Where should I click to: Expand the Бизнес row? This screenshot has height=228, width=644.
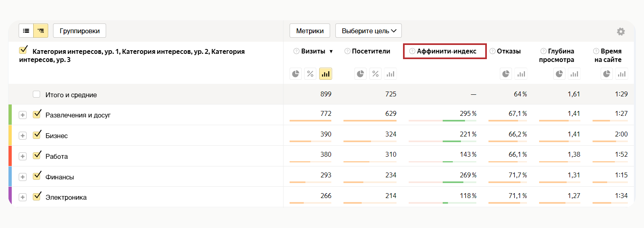click(23, 136)
